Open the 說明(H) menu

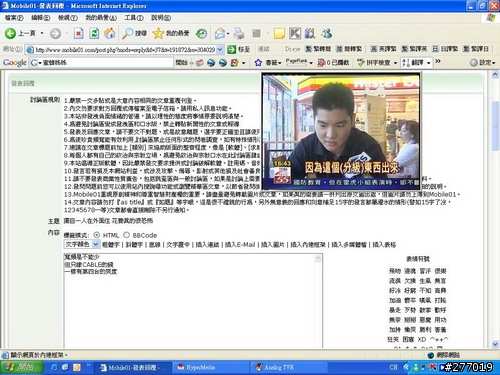161,18
